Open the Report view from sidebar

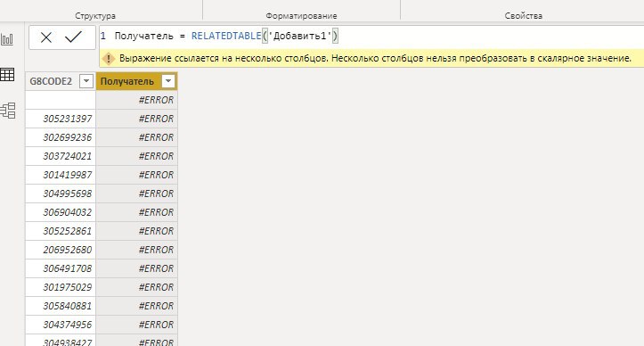tap(7, 39)
